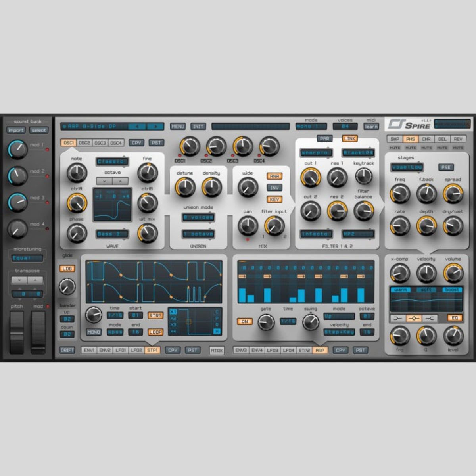Toggle the KEY button in MIX
Screen dimensions: 476x476
tap(274, 200)
